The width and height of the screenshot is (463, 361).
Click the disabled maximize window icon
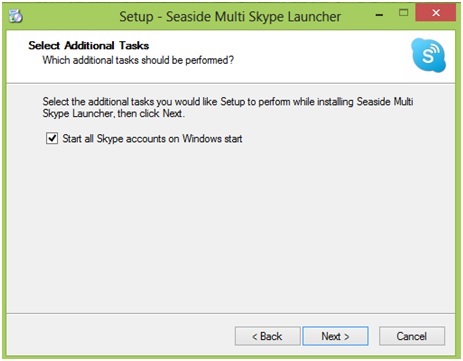(404, 13)
